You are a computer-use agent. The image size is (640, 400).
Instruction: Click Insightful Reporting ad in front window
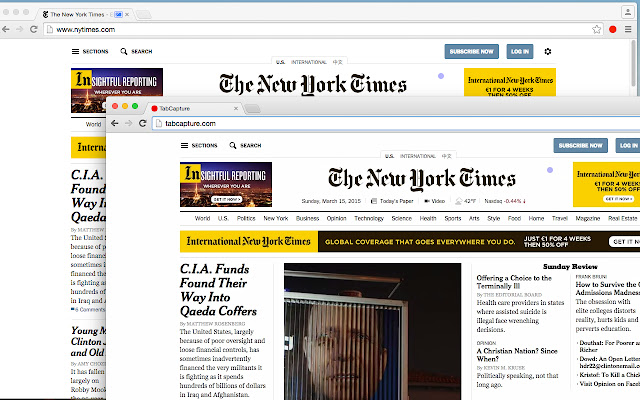[226, 184]
